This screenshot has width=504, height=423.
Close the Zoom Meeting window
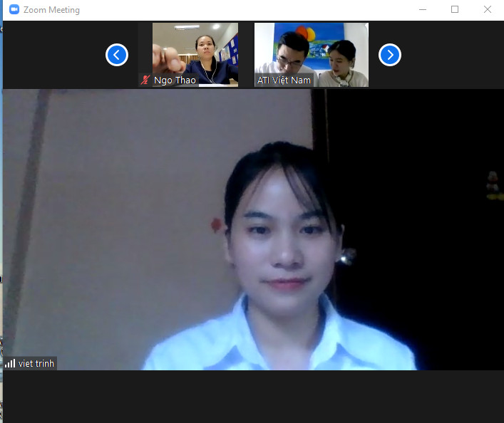coord(488,10)
